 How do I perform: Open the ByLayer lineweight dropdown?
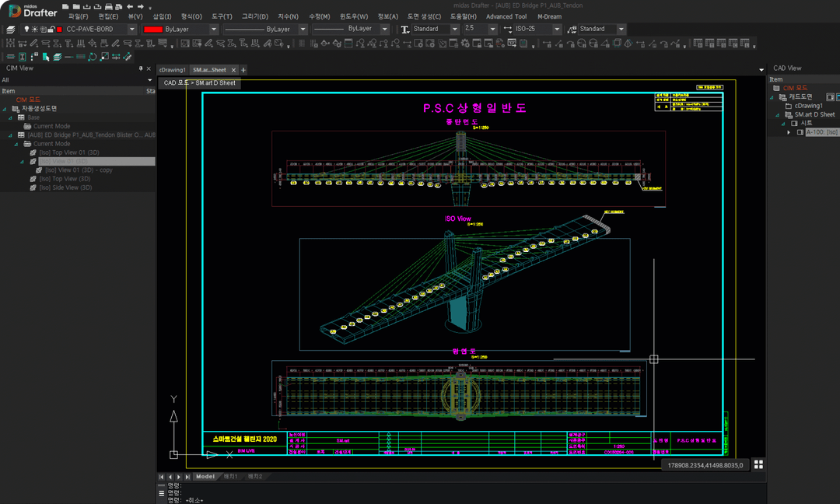[x=385, y=30]
